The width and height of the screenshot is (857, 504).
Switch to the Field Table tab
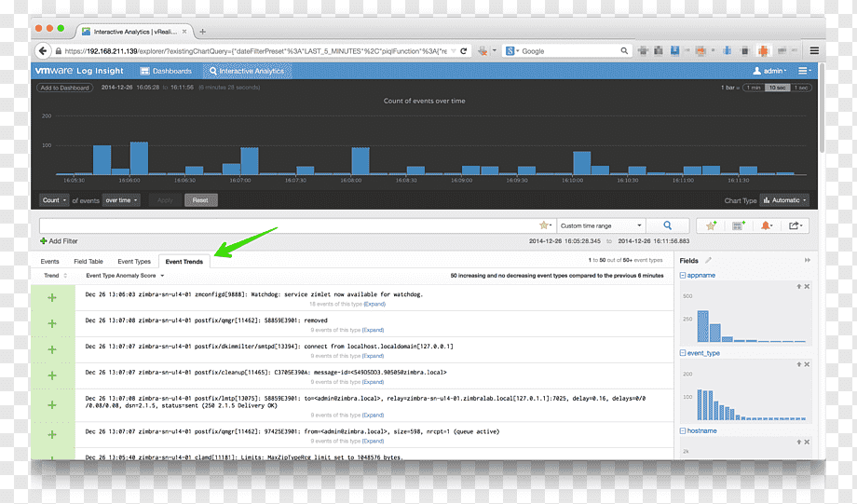pos(88,262)
